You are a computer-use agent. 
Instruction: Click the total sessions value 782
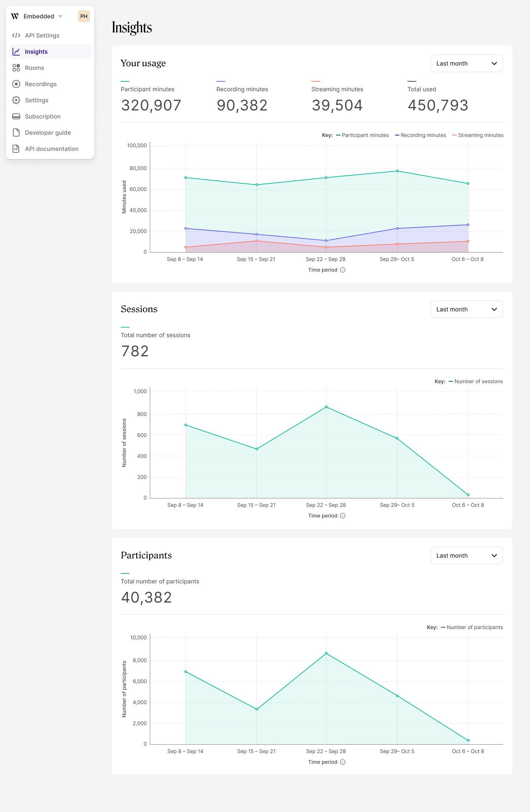point(135,351)
